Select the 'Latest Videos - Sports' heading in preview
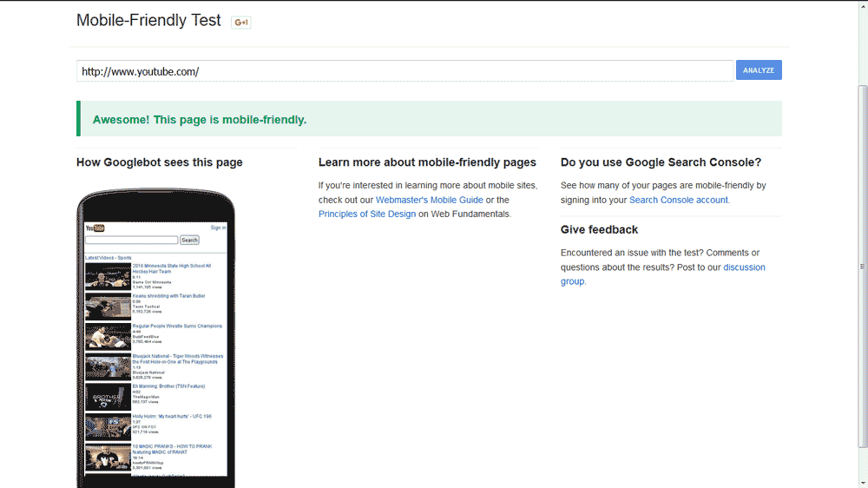868x488 pixels. 108,258
